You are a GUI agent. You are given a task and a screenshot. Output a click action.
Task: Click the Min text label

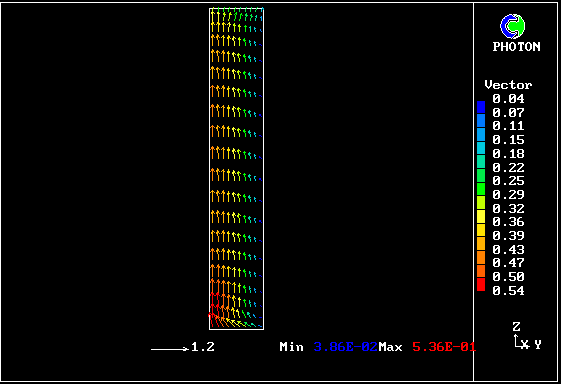[x=292, y=347]
